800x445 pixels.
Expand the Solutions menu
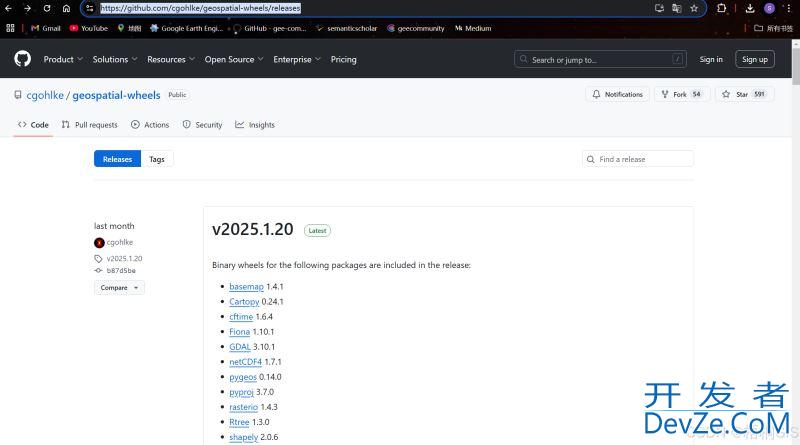pos(115,59)
